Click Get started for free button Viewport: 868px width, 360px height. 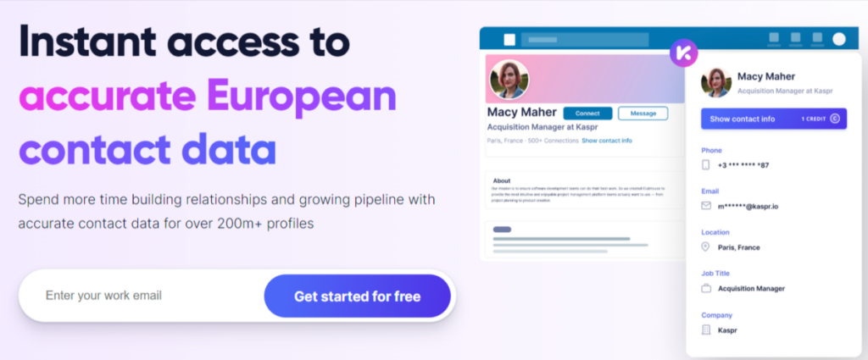pos(357,296)
